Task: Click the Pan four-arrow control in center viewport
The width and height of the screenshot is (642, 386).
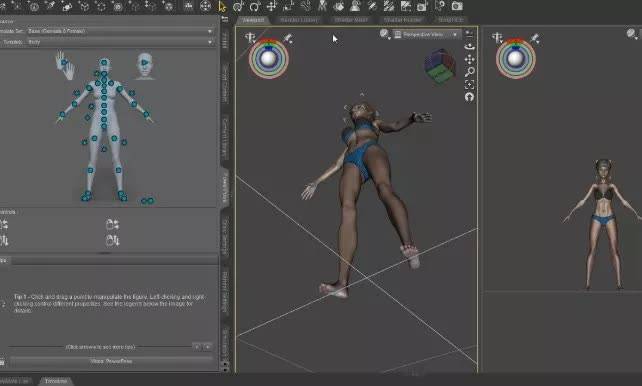Action: click(470, 59)
